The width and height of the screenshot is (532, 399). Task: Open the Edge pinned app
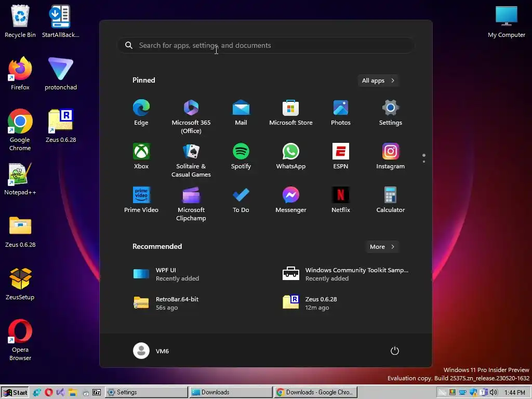pos(141,113)
